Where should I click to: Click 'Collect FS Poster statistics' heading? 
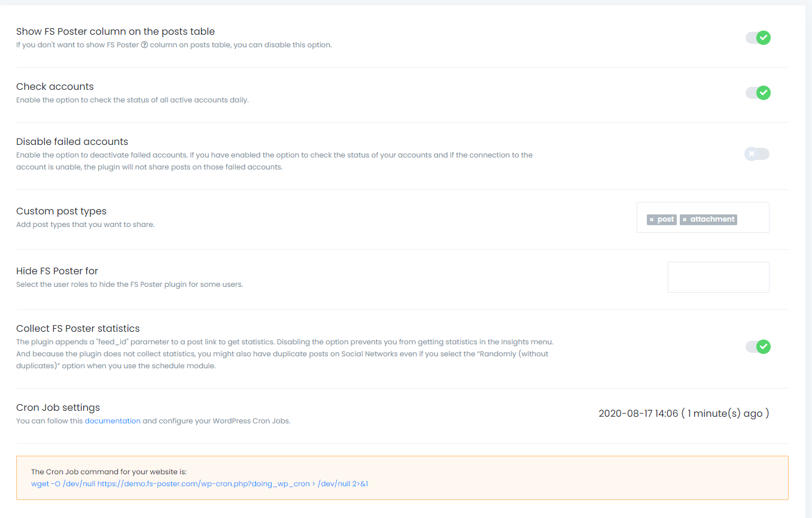[78, 328]
